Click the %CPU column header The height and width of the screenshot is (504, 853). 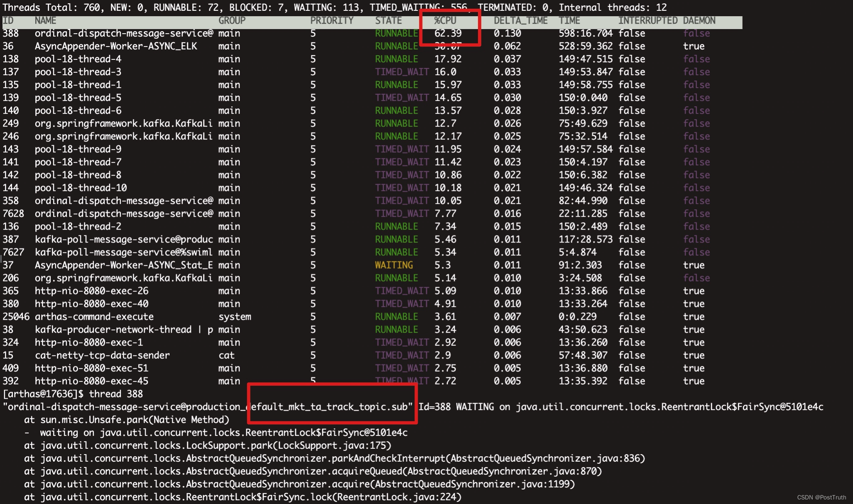(x=445, y=21)
